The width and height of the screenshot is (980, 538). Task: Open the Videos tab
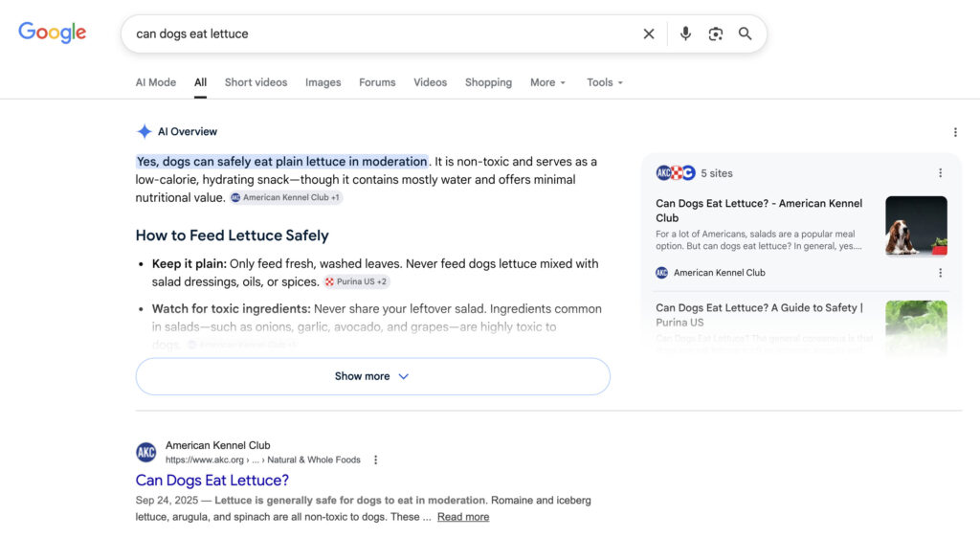coord(430,82)
